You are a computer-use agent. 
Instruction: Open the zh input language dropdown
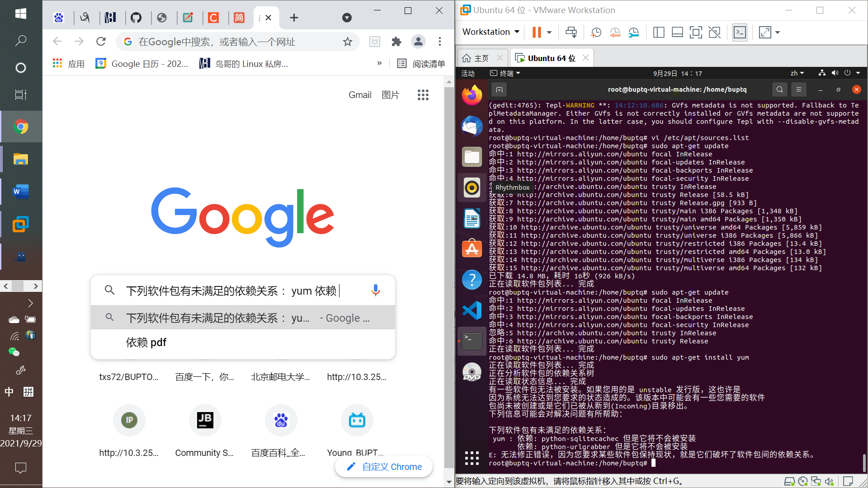pyautogui.click(x=797, y=73)
